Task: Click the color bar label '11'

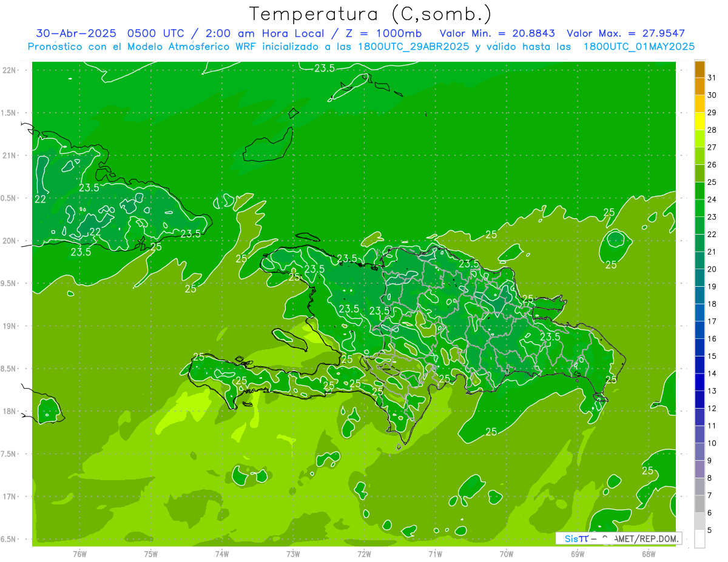Action: tap(712, 426)
